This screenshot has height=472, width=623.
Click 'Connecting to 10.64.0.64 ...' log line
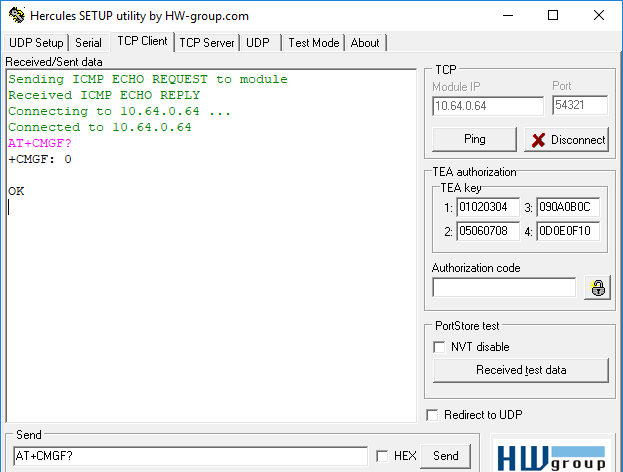pos(119,111)
